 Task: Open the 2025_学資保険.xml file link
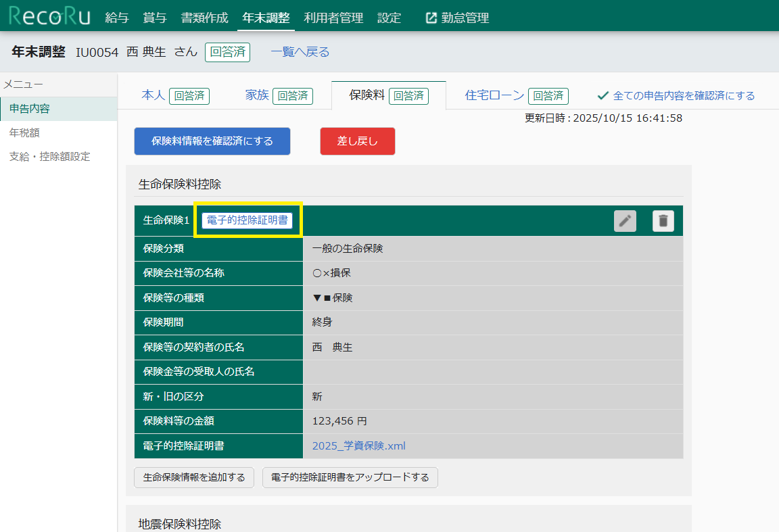(358, 445)
